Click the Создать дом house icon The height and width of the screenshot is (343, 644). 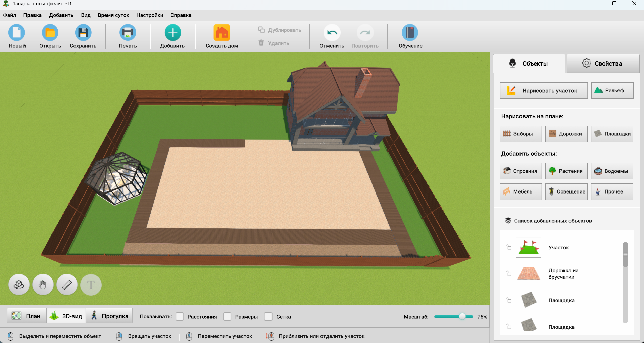(x=221, y=33)
